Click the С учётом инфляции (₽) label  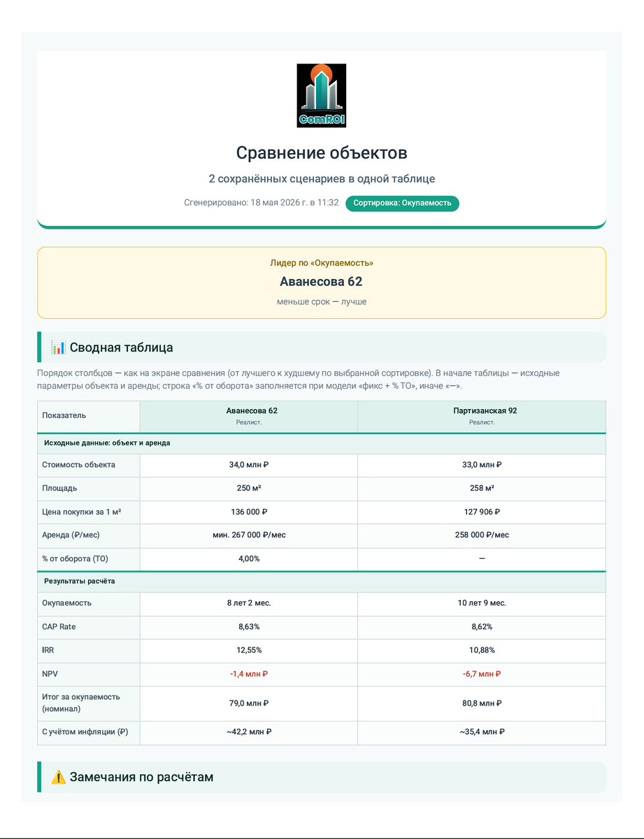85,732
